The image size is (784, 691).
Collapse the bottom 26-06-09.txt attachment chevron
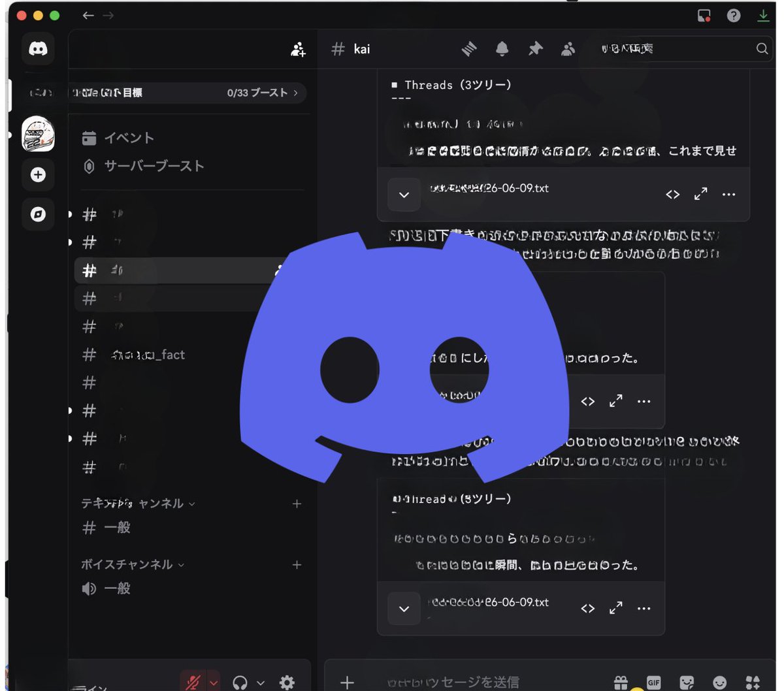404,609
